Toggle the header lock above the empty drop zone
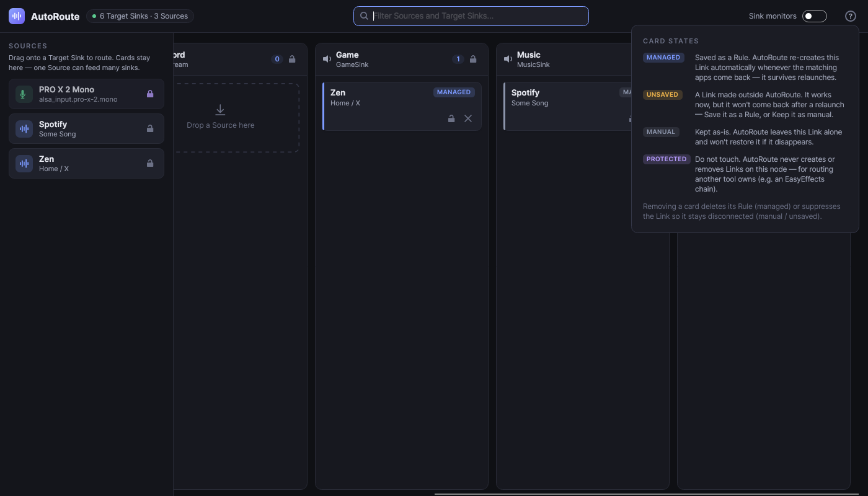The width and height of the screenshot is (868, 496). coord(292,60)
